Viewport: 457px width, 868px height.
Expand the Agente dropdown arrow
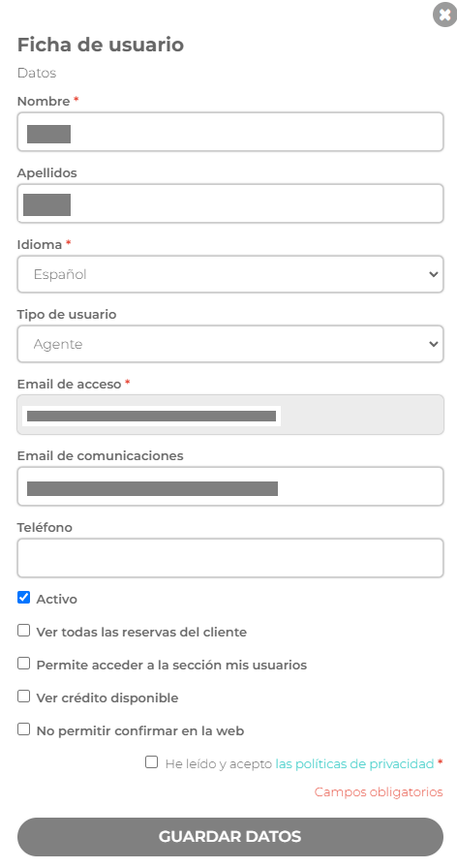coord(433,344)
